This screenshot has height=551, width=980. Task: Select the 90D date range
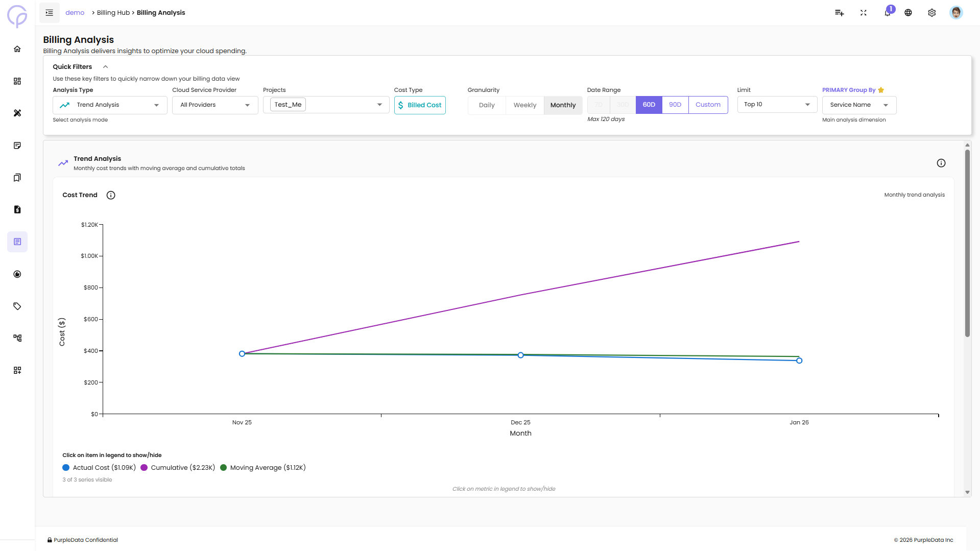pyautogui.click(x=675, y=105)
